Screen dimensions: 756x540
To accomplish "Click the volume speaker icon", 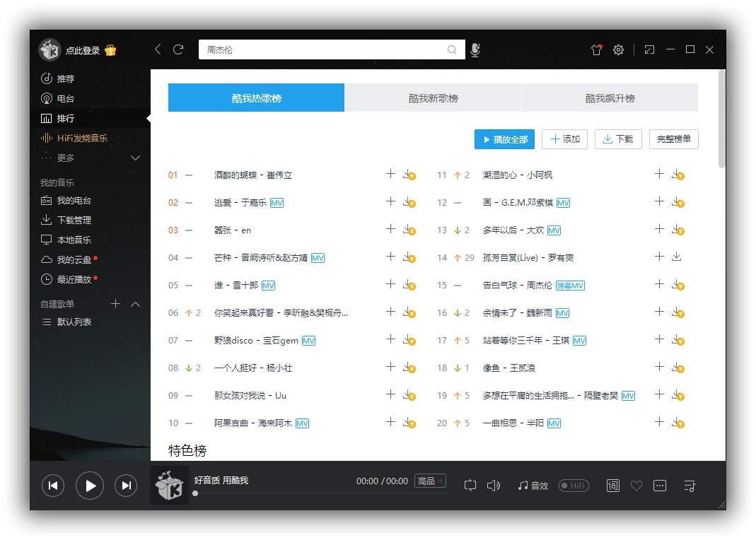I will pyautogui.click(x=493, y=486).
